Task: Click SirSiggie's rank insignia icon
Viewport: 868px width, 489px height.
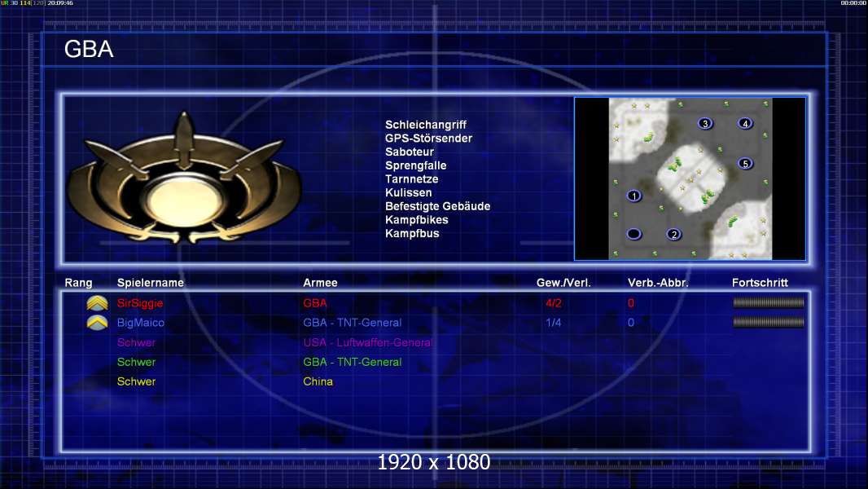Action: point(98,303)
